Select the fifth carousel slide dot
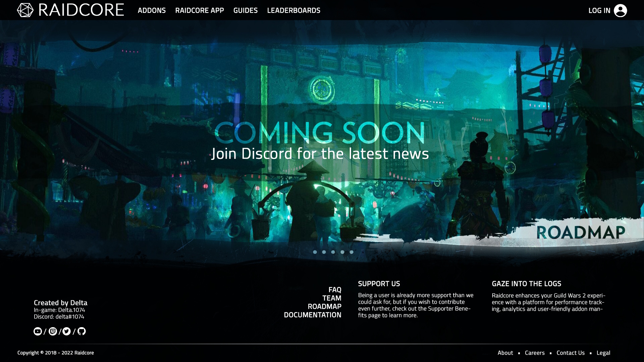The height and width of the screenshot is (362, 644). pyautogui.click(x=352, y=252)
